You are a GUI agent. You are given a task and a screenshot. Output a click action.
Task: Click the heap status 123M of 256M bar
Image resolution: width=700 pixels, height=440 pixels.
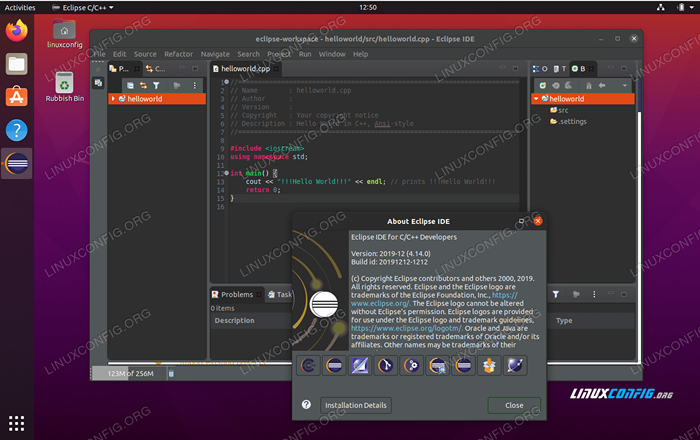click(x=129, y=374)
